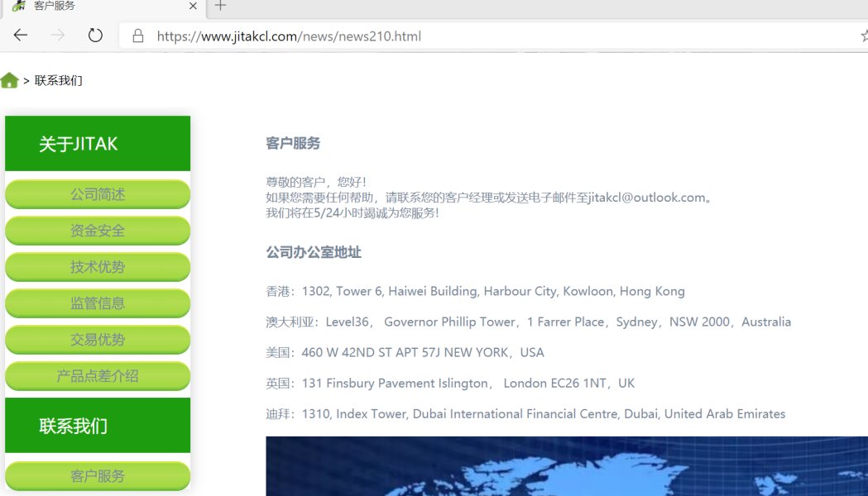Image resolution: width=868 pixels, height=496 pixels.
Task: Open a new tab with plus icon
Action: click(220, 6)
